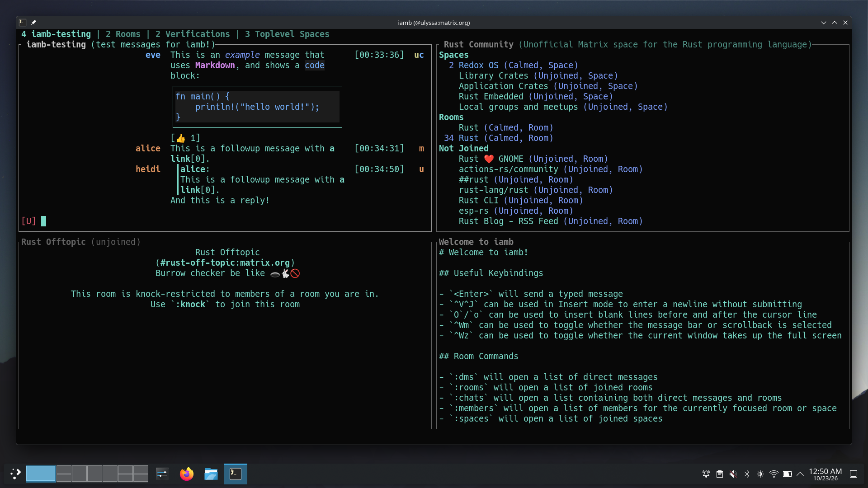
Task: Launch Firefox from the taskbar
Action: tap(187, 474)
